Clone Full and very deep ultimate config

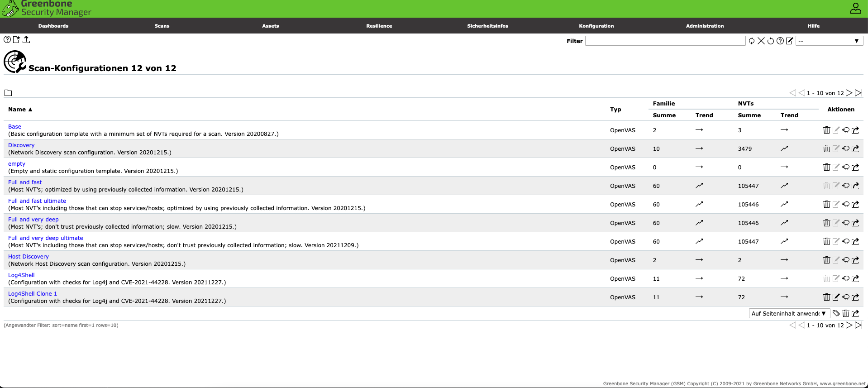pos(846,242)
